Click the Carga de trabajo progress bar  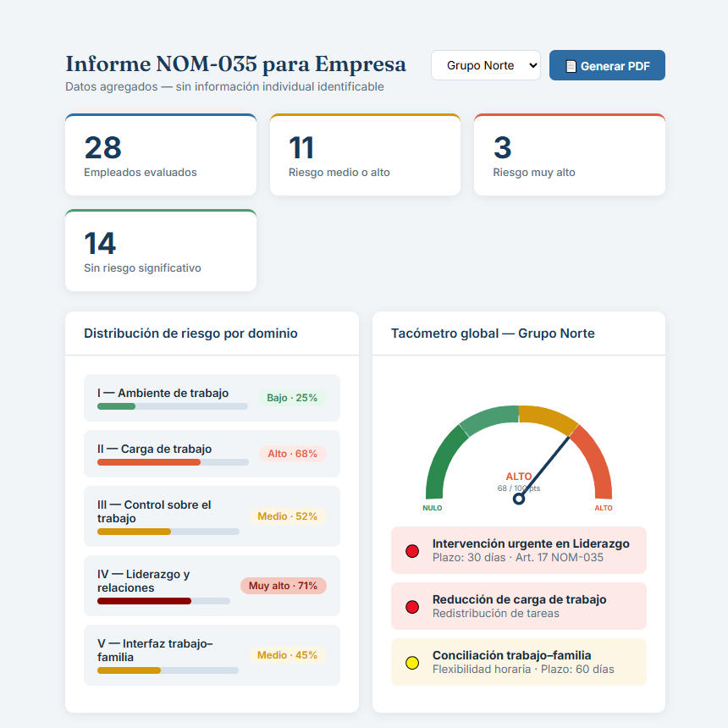coord(173,462)
